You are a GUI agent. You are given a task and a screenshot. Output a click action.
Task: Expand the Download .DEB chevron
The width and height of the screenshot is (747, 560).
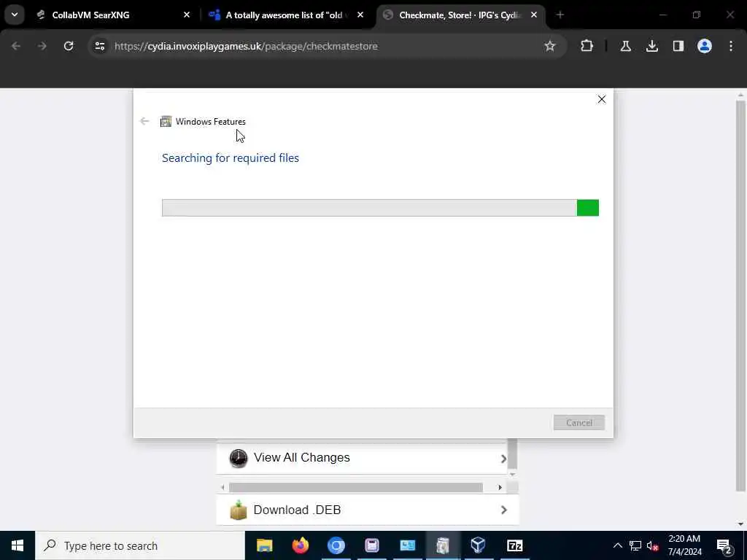coord(503,510)
